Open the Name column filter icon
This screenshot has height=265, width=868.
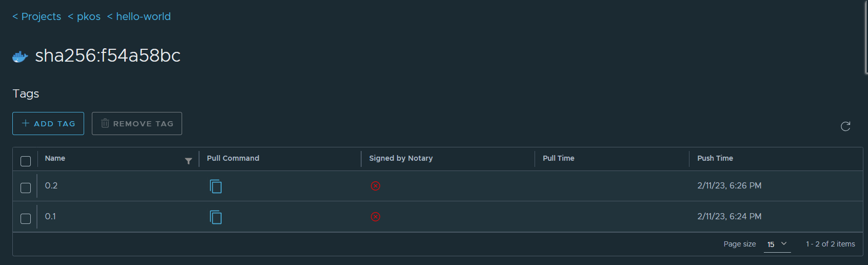188,161
